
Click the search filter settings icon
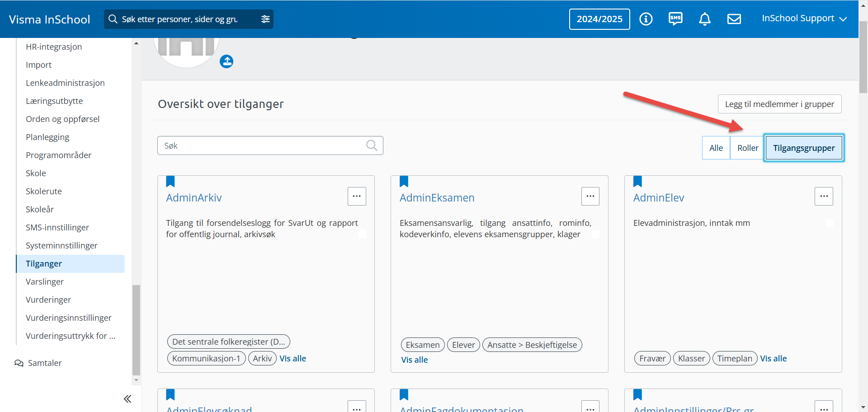click(265, 19)
